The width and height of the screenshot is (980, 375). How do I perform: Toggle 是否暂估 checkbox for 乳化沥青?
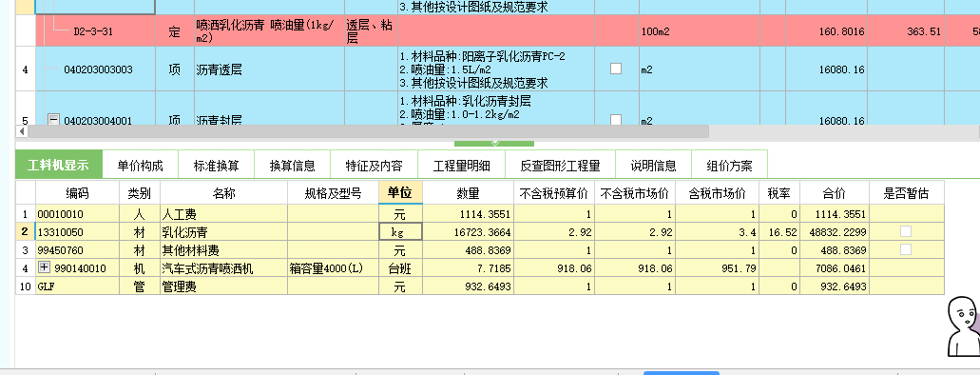click(906, 231)
